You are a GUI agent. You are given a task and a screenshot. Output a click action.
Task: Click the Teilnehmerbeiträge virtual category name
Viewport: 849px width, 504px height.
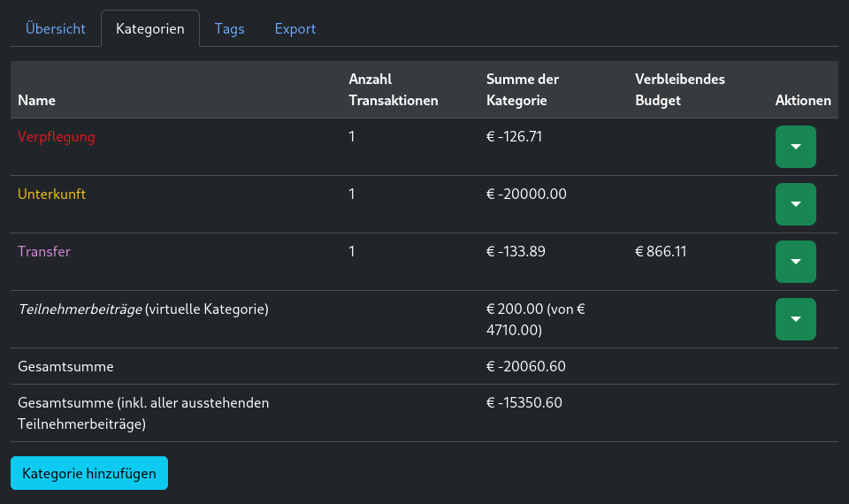[x=80, y=309]
